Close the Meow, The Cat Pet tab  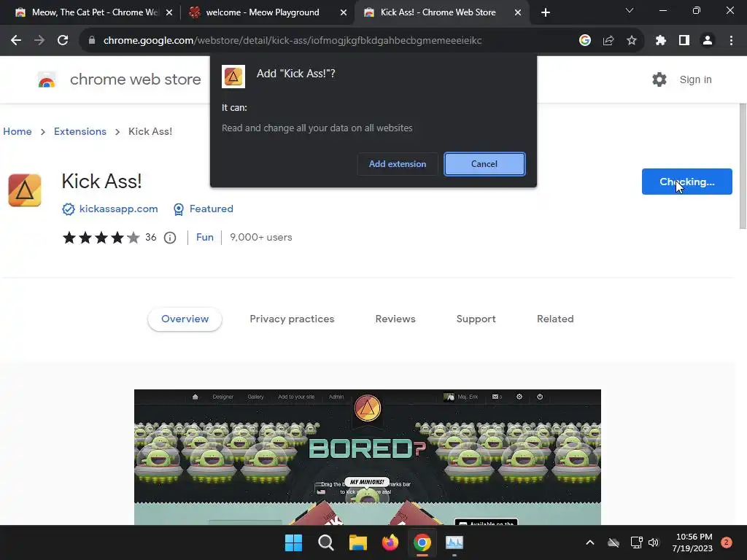pos(169,13)
